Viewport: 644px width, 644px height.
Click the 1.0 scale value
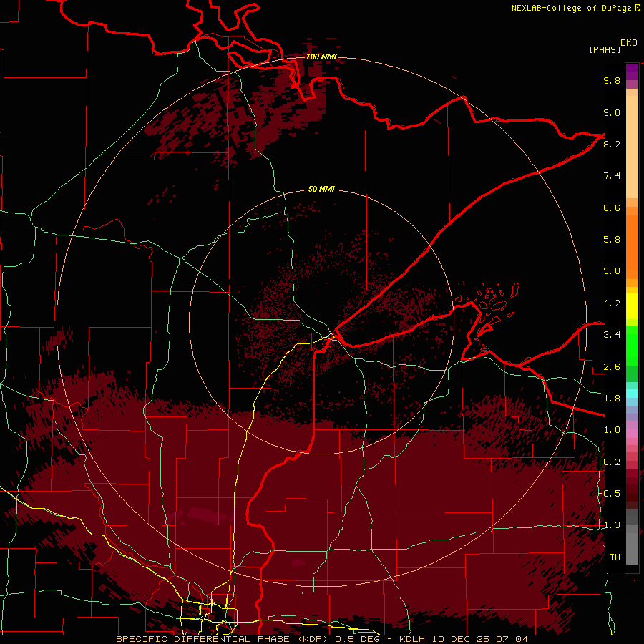tap(612, 430)
